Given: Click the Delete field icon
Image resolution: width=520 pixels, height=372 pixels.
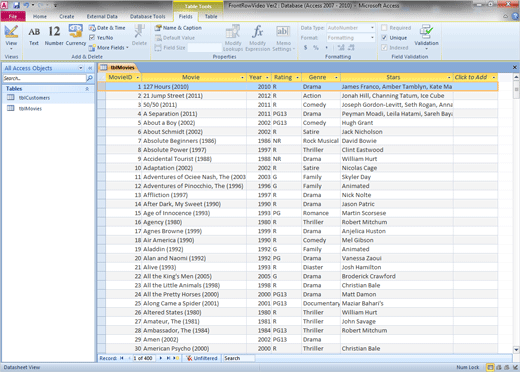Looking at the screenshot, I should 139,35.
